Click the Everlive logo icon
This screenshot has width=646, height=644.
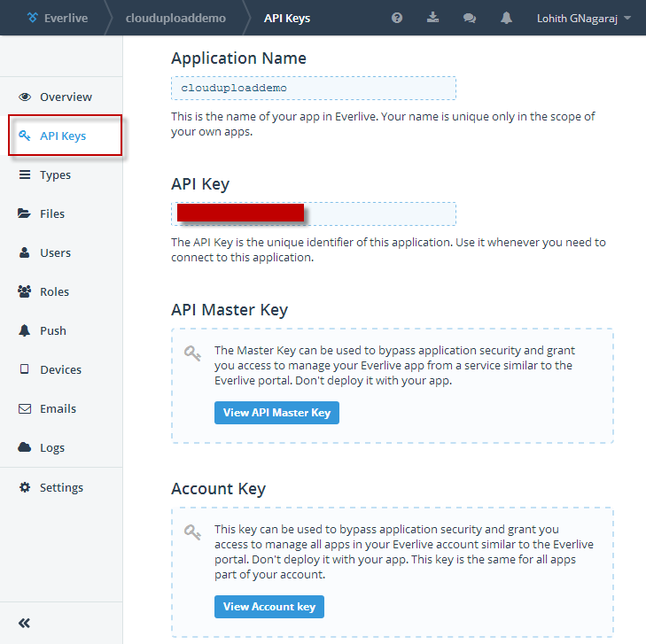point(33,18)
